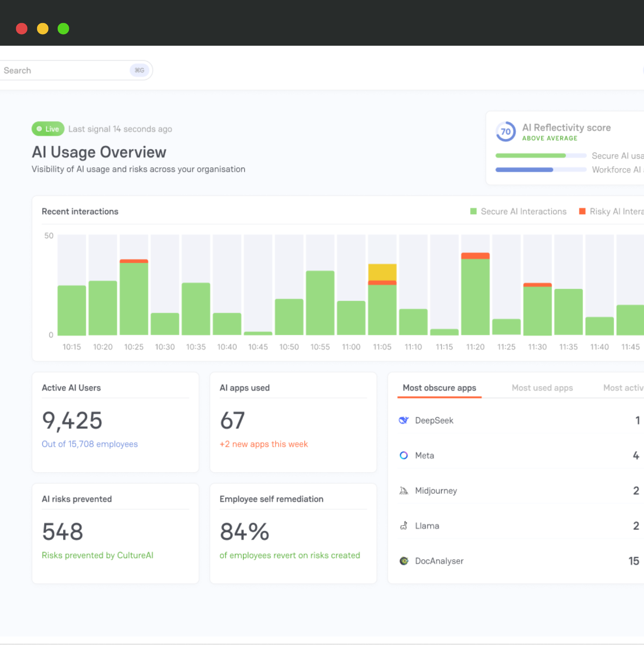Select the Meta ring icon
Viewport: 644px width, 645px height.
(x=403, y=455)
